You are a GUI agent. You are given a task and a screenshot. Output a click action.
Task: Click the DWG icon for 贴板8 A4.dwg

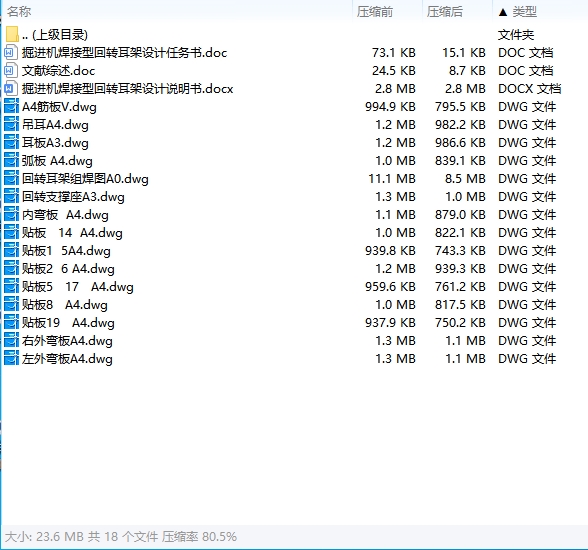(11, 304)
